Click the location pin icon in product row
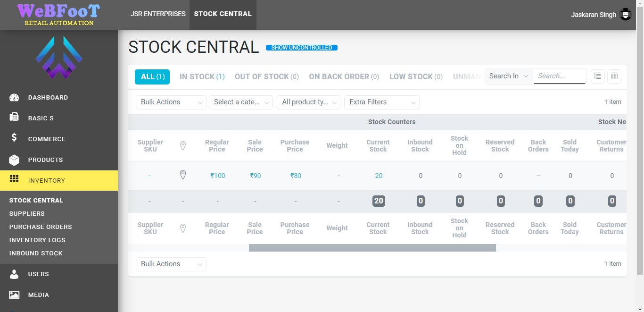Screen dimensions: 644x312 coord(183,175)
